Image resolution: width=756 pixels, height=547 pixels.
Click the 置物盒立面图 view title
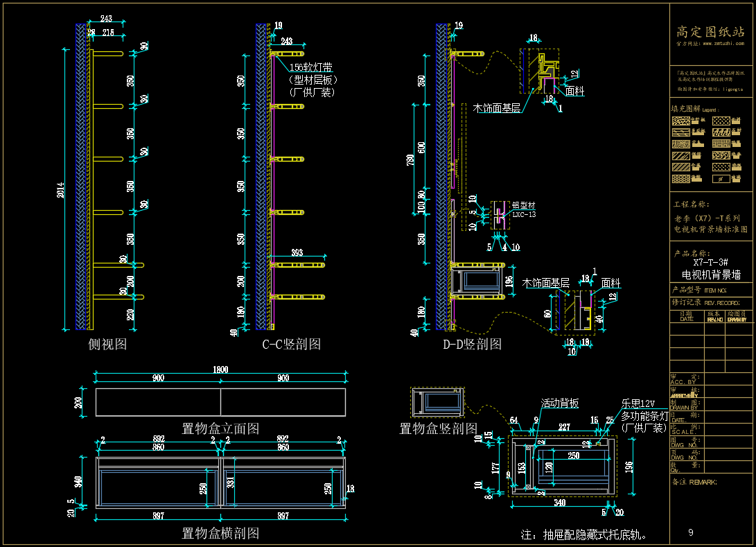coord(220,428)
